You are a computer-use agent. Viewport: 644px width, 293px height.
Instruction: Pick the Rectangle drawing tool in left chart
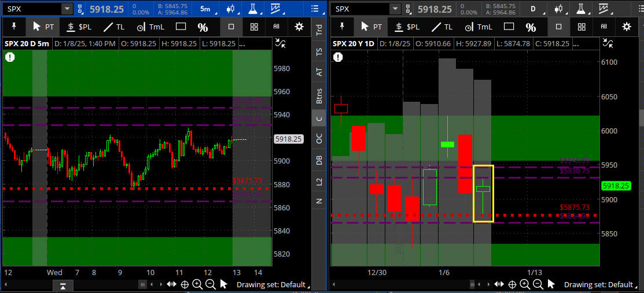181,27
